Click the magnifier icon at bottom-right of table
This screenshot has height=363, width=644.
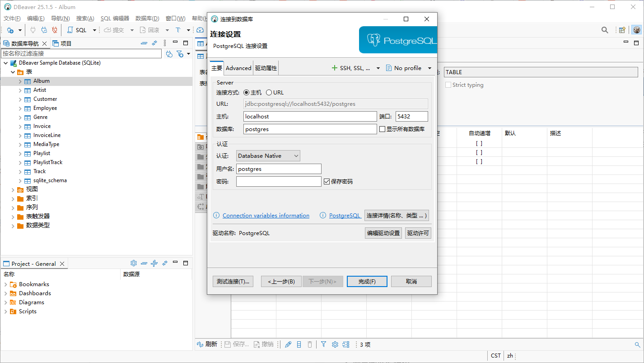pyautogui.click(x=638, y=345)
